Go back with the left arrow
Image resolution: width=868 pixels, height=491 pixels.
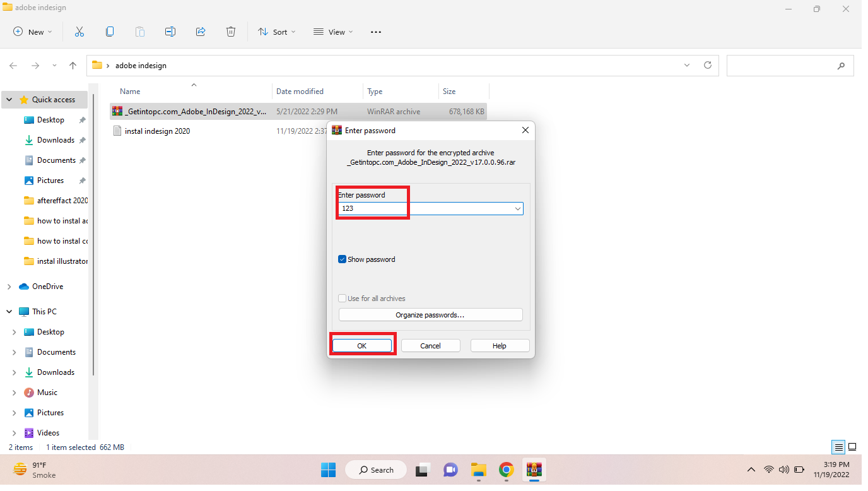(x=14, y=66)
